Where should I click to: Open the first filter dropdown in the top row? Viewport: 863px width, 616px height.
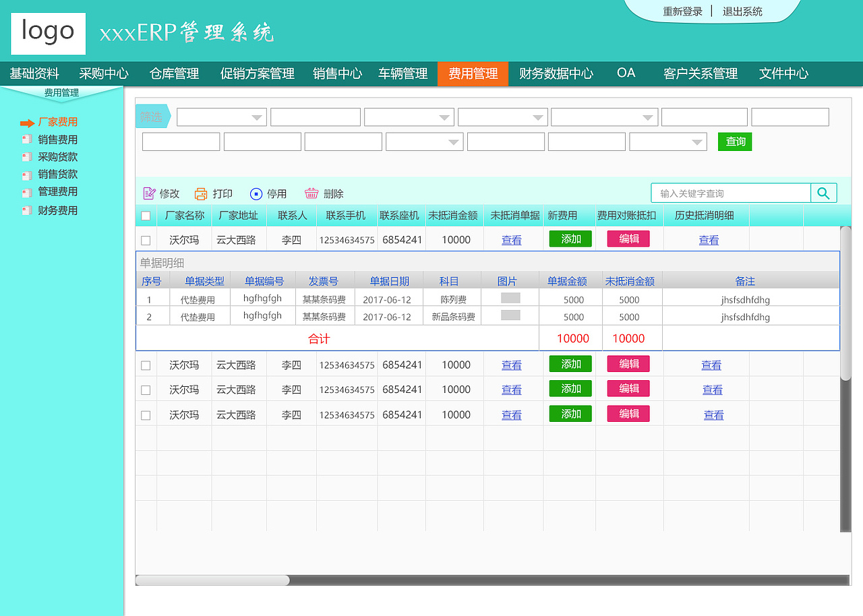tap(221, 117)
